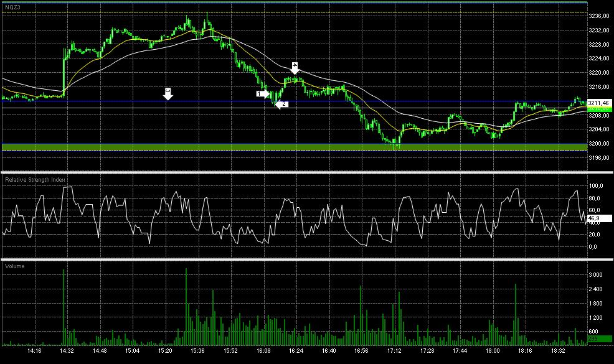Click the 3220,00 price axis label

click(x=598, y=73)
